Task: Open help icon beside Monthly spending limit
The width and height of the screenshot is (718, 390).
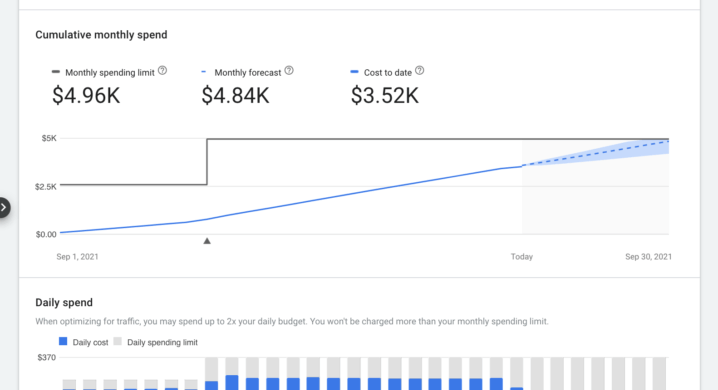Action: coord(163,71)
